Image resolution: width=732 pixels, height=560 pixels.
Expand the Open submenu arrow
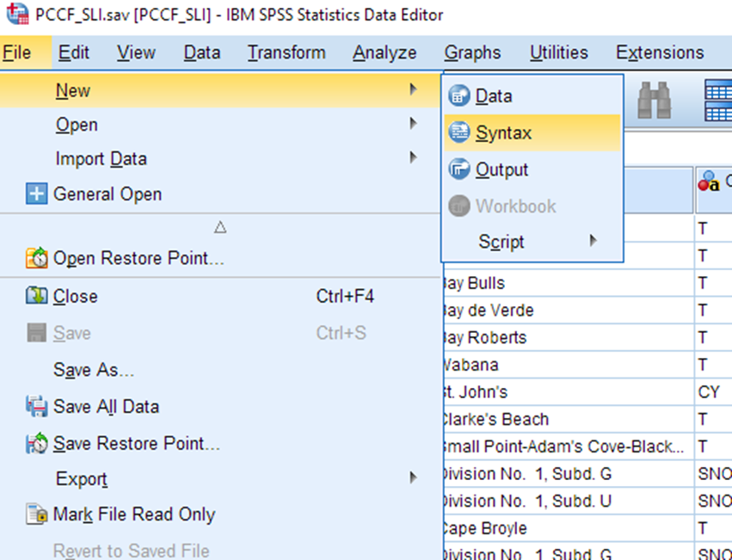point(415,124)
